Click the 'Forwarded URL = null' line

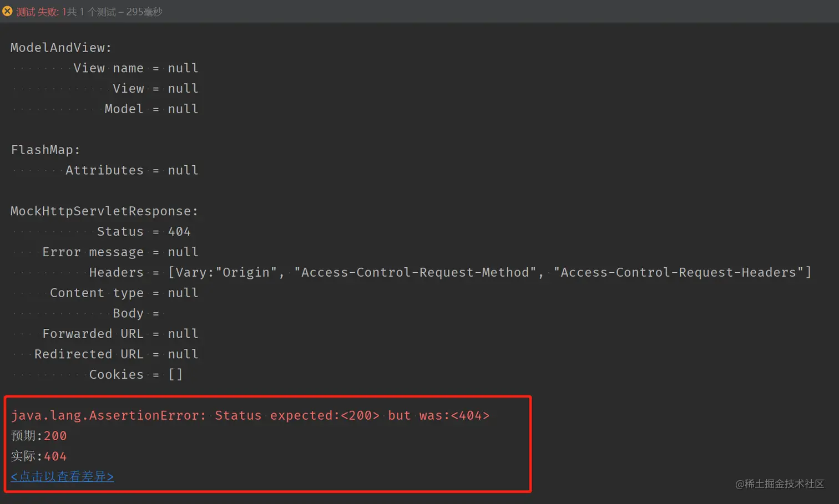pyautogui.click(x=120, y=334)
